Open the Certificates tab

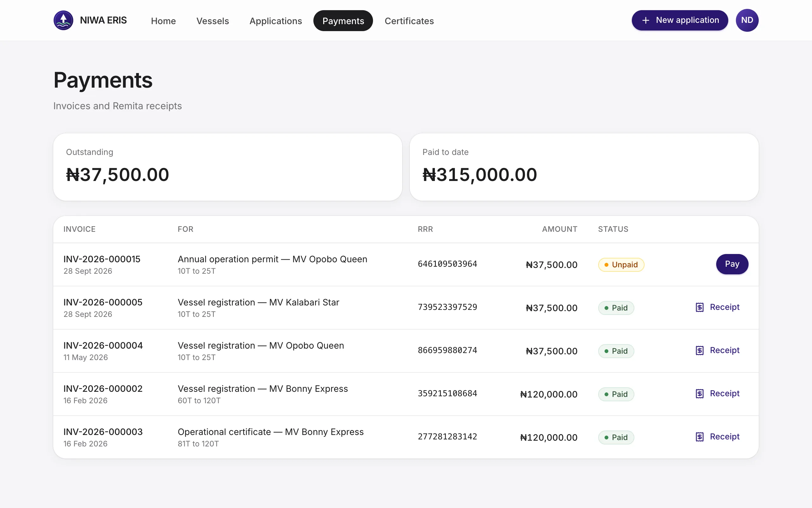pos(409,21)
